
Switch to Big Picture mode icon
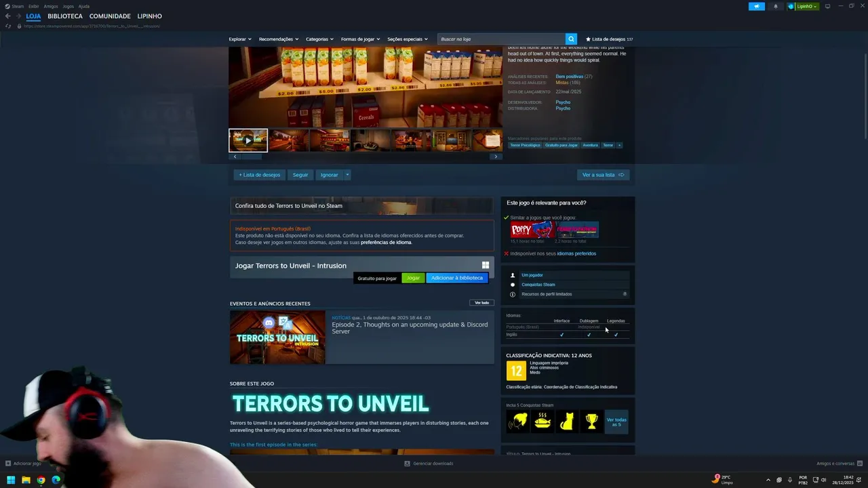point(827,6)
